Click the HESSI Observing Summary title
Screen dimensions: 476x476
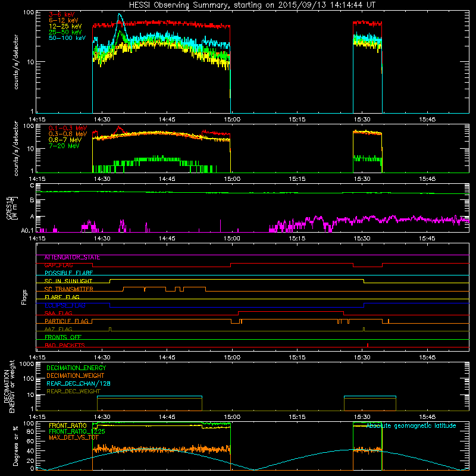click(252, 5)
